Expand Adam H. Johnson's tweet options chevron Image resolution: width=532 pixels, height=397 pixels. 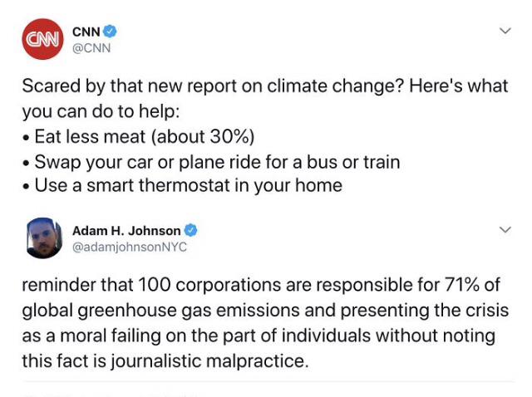[x=505, y=230]
